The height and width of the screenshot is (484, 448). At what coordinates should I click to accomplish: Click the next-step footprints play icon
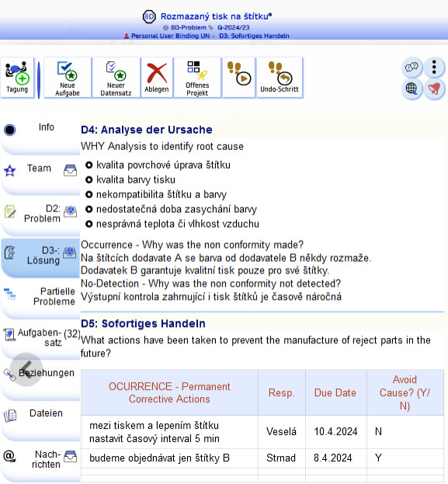[x=239, y=78]
